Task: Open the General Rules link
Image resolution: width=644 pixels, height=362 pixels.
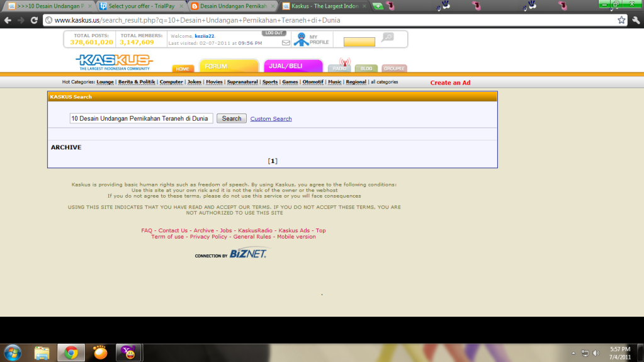Action: [x=252, y=237]
